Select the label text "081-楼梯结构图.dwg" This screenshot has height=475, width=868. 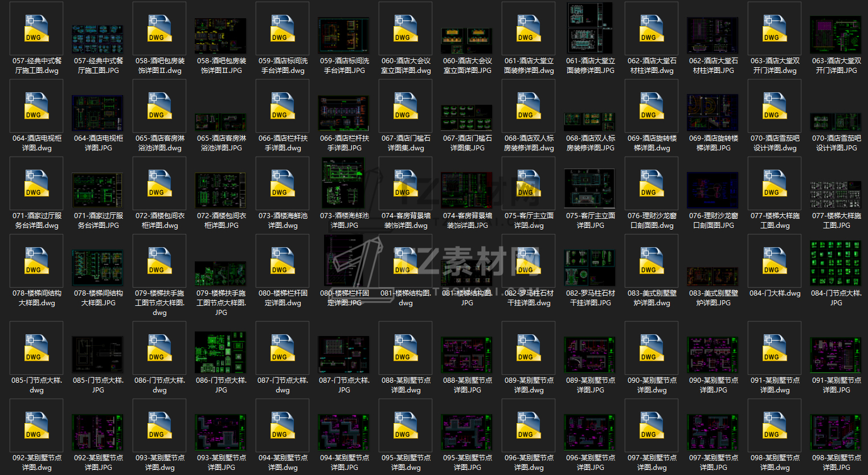click(406, 298)
